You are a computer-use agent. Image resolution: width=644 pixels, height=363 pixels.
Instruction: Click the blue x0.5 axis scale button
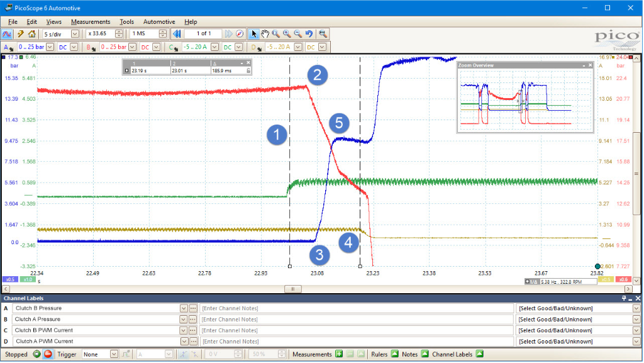click(10, 279)
